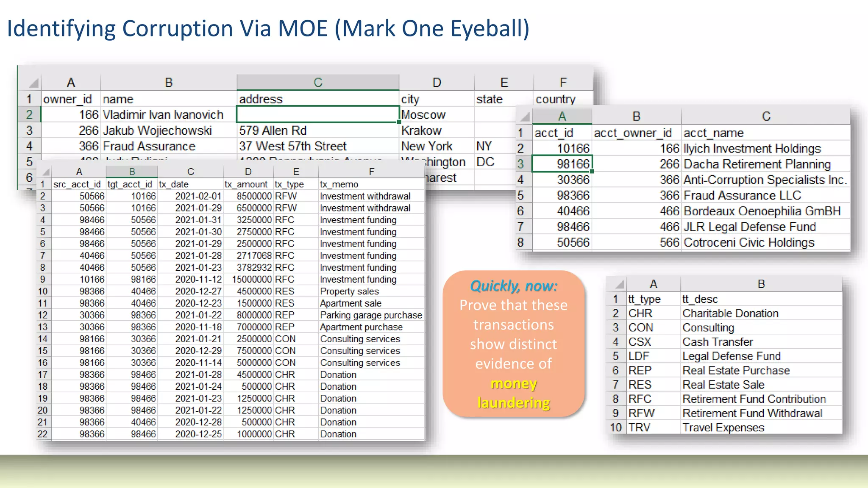Click the 2021-02-01 date cell
868x488 pixels.
tap(190, 196)
